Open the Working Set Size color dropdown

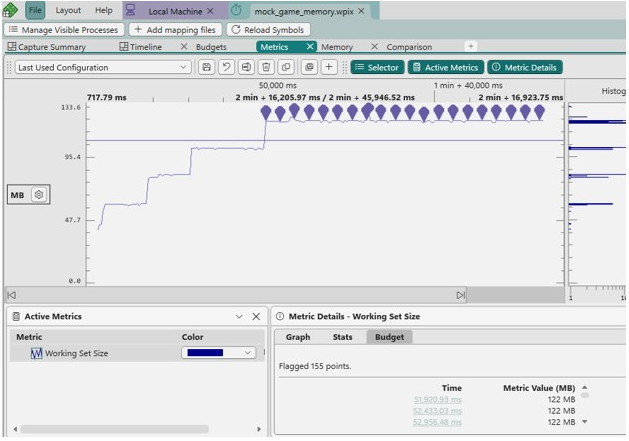pyautogui.click(x=219, y=353)
